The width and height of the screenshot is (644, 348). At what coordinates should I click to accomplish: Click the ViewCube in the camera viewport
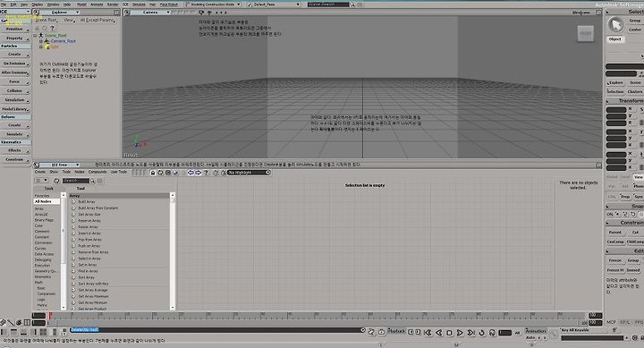tap(585, 33)
